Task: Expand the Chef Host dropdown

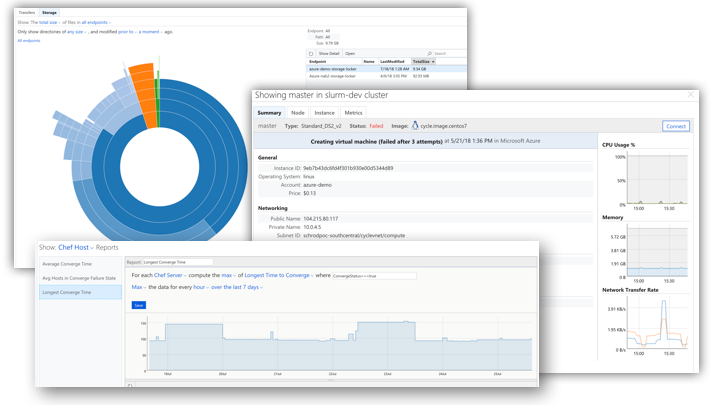Action: pyautogui.click(x=76, y=246)
